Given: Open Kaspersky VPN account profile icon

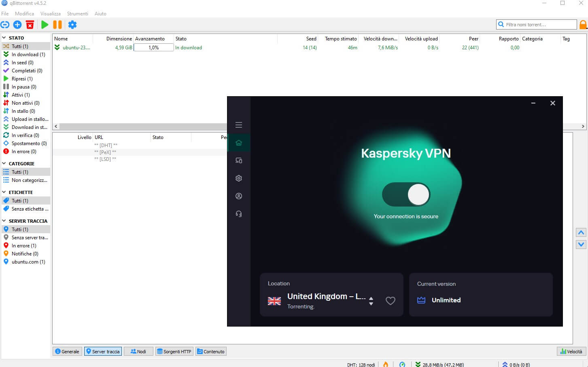Looking at the screenshot, I should click(239, 196).
